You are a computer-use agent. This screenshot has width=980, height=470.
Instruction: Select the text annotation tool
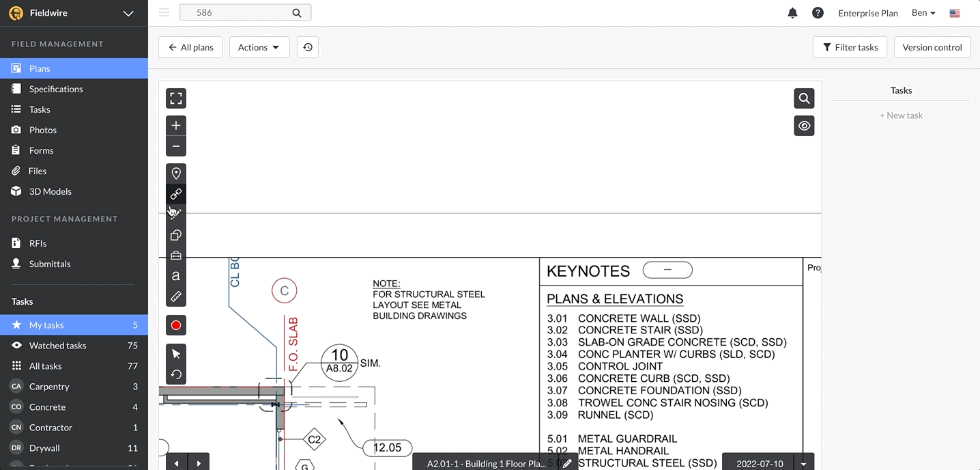[x=175, y=276]
